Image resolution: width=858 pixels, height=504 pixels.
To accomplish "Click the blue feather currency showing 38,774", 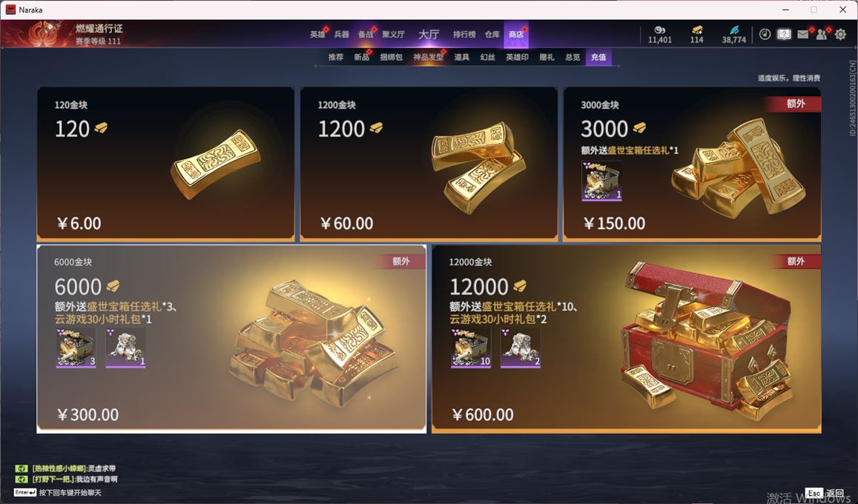I will tap(734, 34).
